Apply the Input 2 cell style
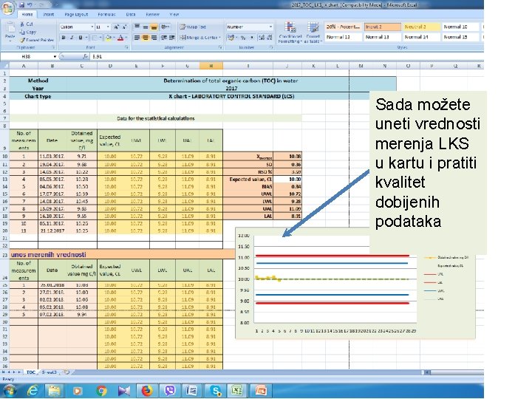The height and width of the screenshot is (399, 532). [383, 27]
